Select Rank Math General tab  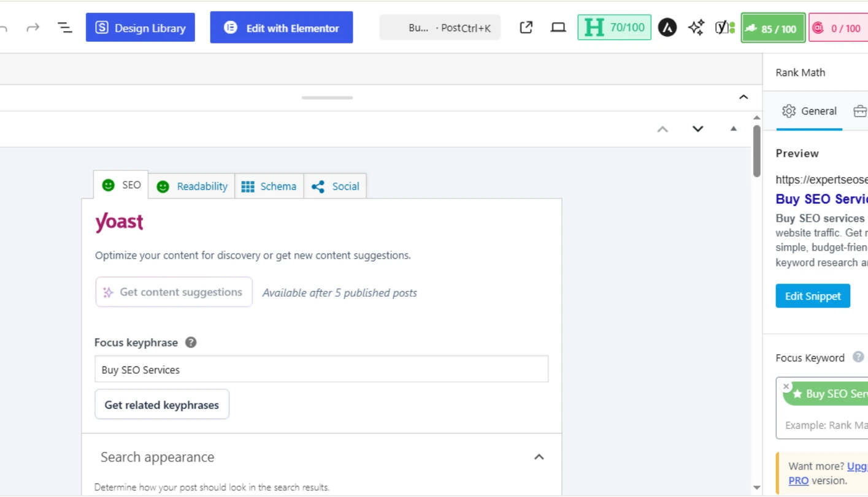(809, 112)
